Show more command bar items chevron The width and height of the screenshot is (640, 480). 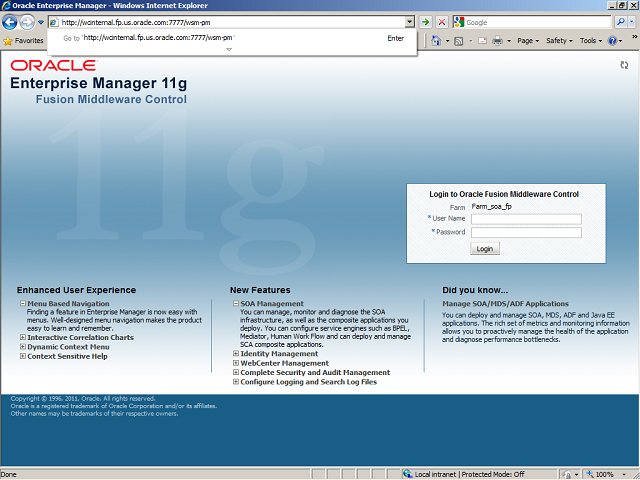coord(635,37)
